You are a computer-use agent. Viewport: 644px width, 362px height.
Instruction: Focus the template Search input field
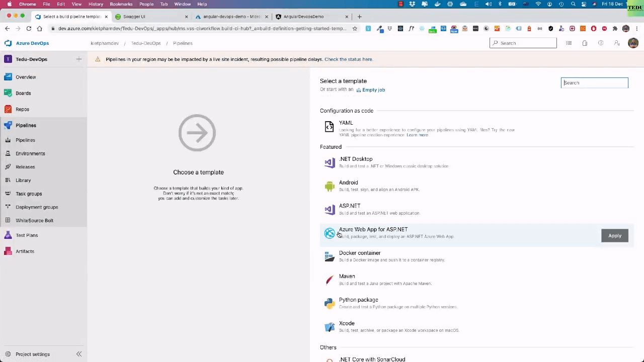pyautogui.click(x=594, y=83)
